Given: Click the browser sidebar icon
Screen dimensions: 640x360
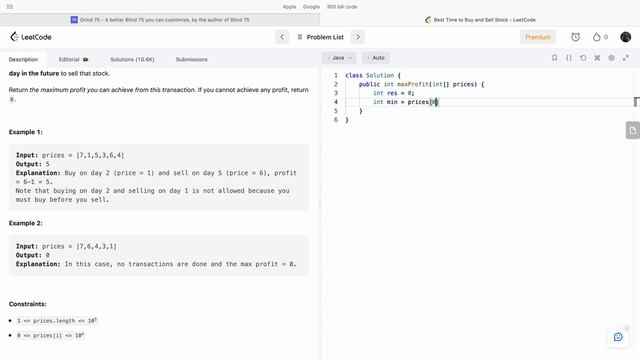Looking at the screenshot, I should tap(10, 7).
